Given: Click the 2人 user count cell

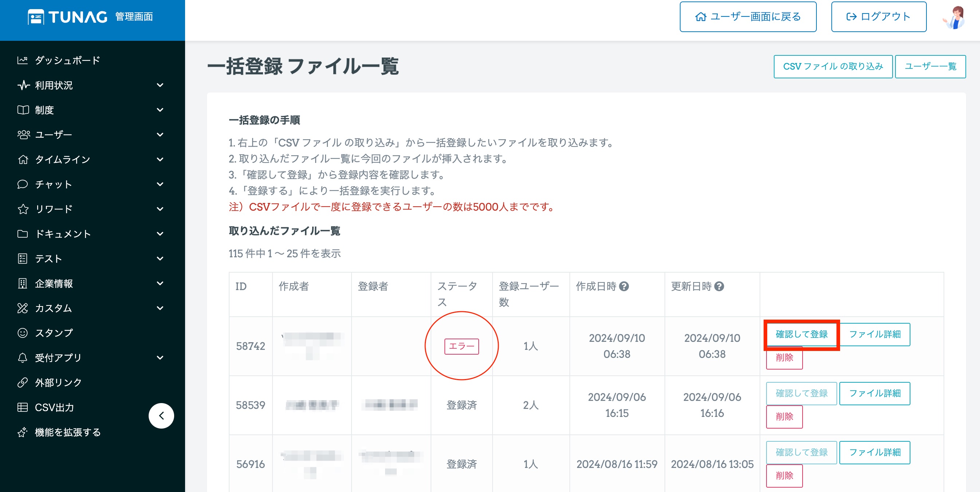Looking at the screenshot, I should (x=531, y=405).
